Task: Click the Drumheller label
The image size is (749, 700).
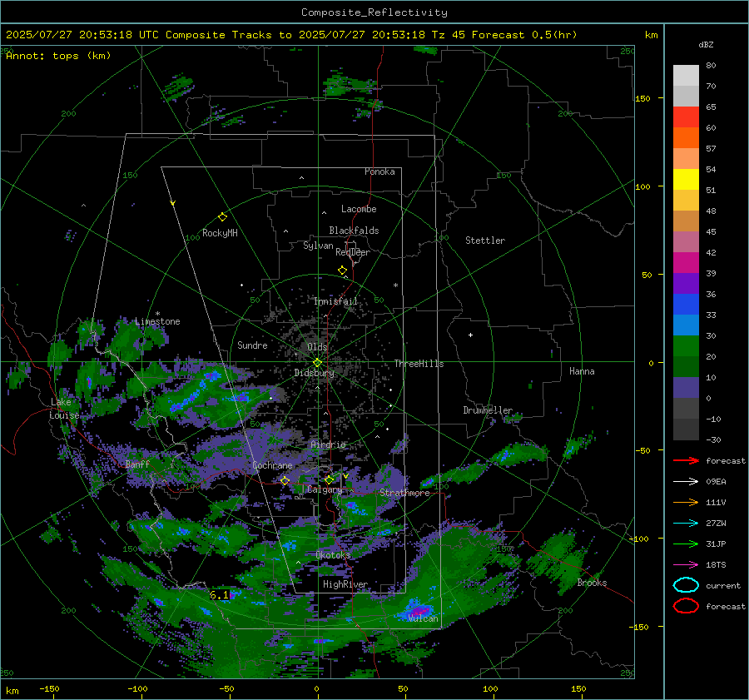Action: 488,410
